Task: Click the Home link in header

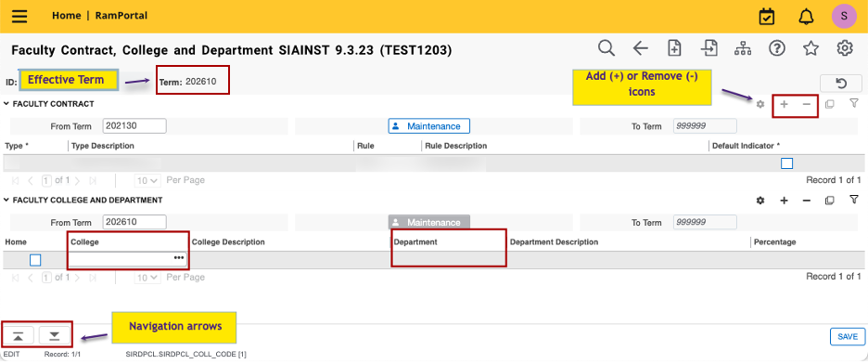Action: (67, 16)
